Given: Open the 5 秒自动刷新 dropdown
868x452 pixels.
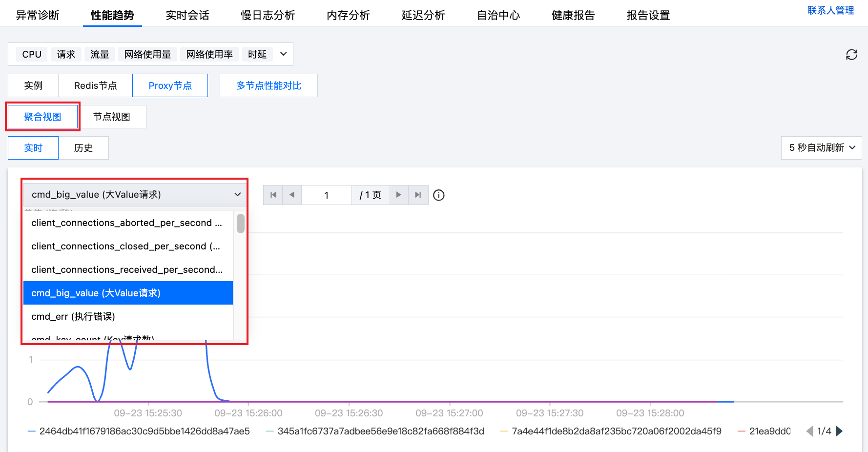Looking at the screenshot, I should 822,147.
